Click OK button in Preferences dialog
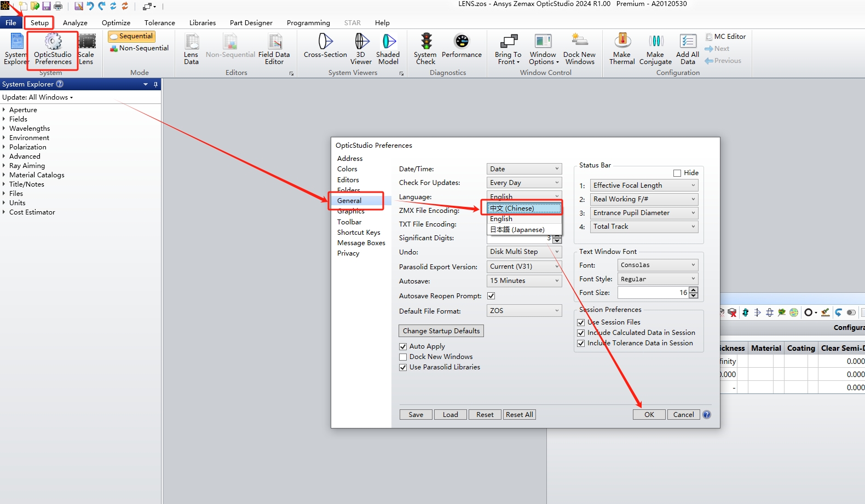Viewport: 865px width, 504px height. (x=649, y=415)
